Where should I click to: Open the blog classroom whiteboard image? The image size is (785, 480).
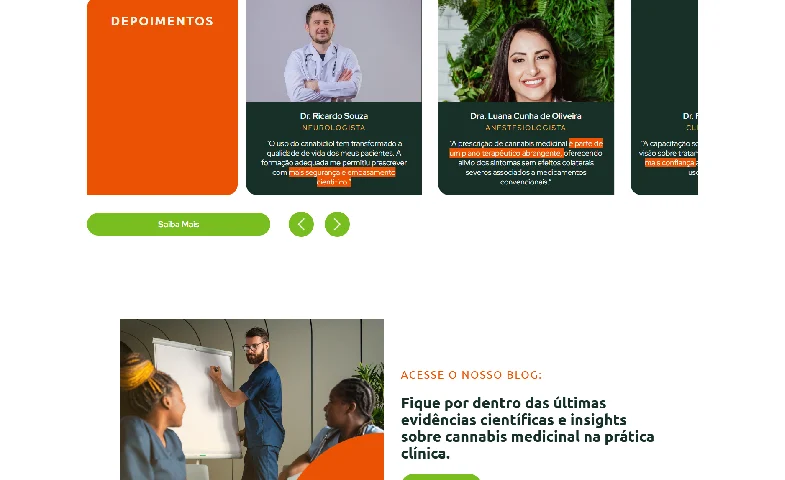tap(252, 399)
